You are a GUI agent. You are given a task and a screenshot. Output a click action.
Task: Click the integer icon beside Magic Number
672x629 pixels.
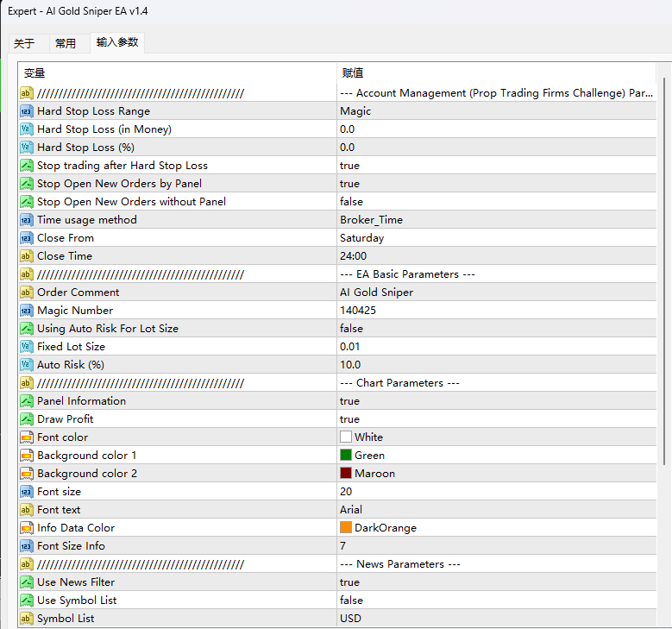point(26,311)
